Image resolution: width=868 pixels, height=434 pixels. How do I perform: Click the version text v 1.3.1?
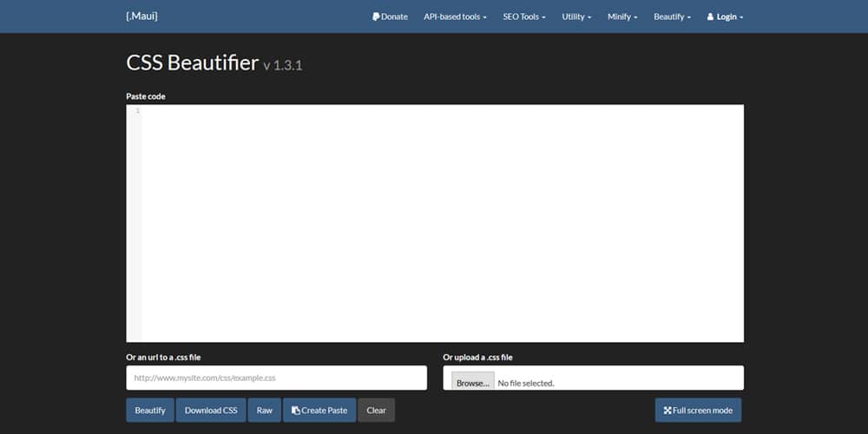(x=283, y=65)
